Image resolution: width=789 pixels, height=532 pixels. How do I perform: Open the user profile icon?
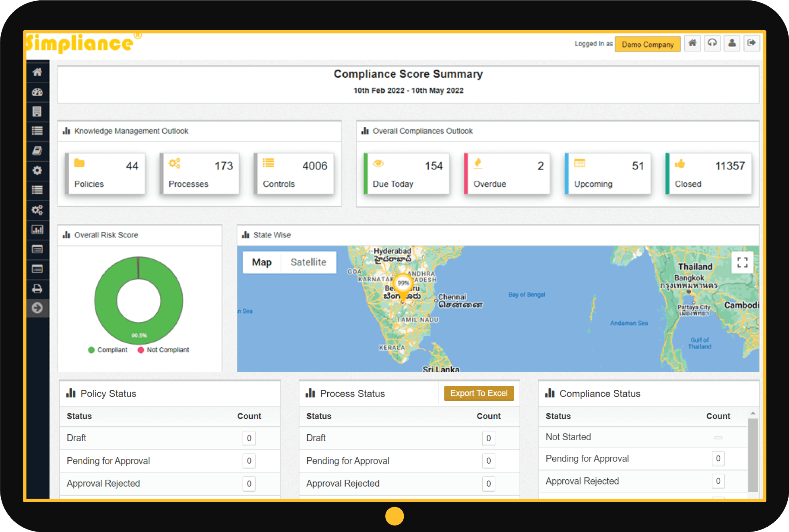point(732,43)
